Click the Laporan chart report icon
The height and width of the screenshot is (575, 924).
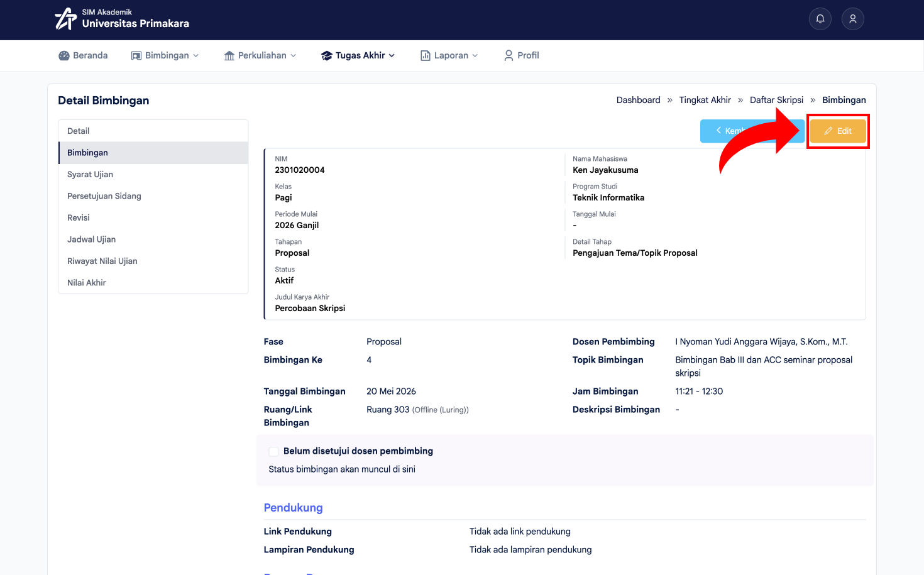tap(426, 55)
